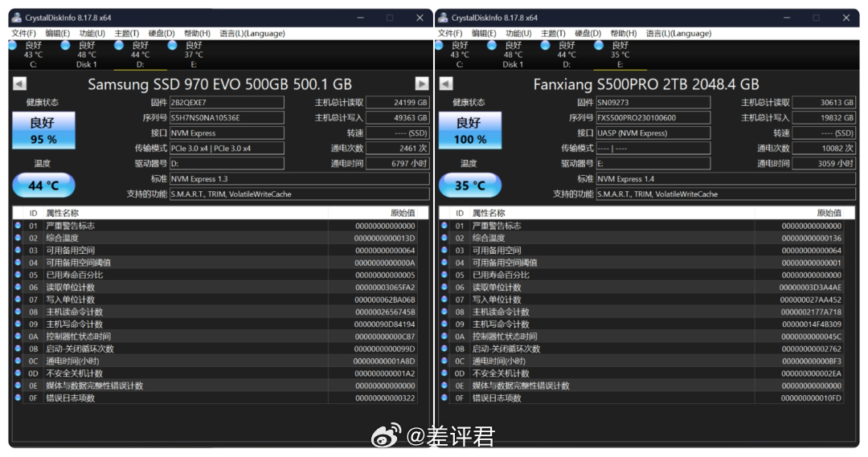Click UASP (NVM Express) interface field
This screenshot has height=457, width=868.
[653, 133]
